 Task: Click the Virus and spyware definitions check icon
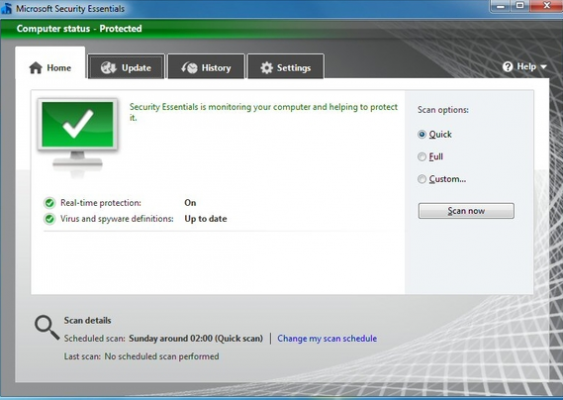(x=50, y=219)
